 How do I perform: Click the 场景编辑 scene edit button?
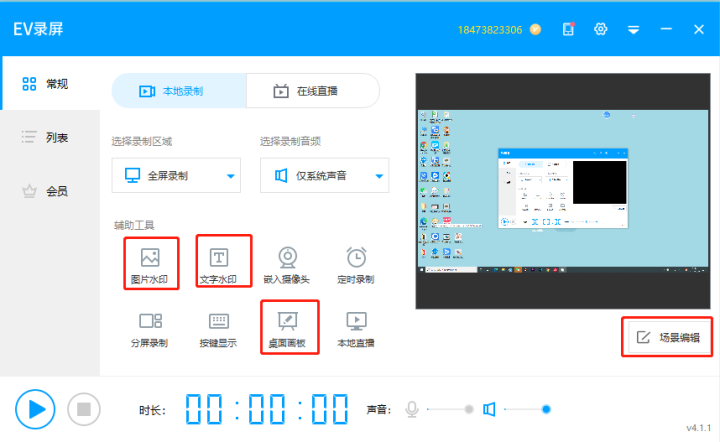[669, 337]
